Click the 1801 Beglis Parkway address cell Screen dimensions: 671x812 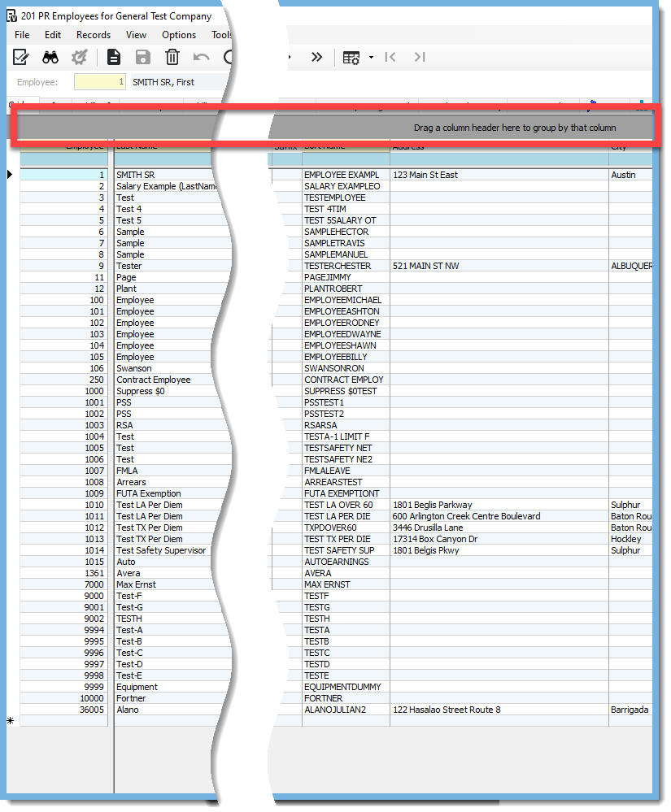click(x=499, y=505)
